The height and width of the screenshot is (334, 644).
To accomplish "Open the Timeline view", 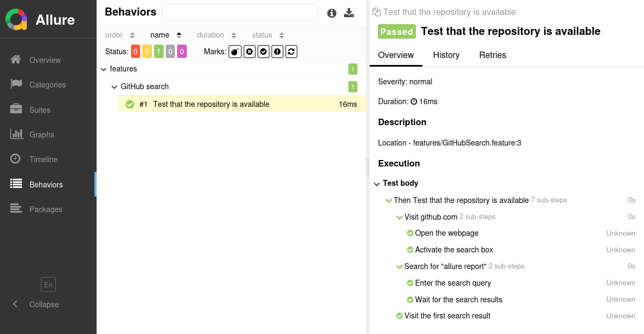I will click(43, 159).
